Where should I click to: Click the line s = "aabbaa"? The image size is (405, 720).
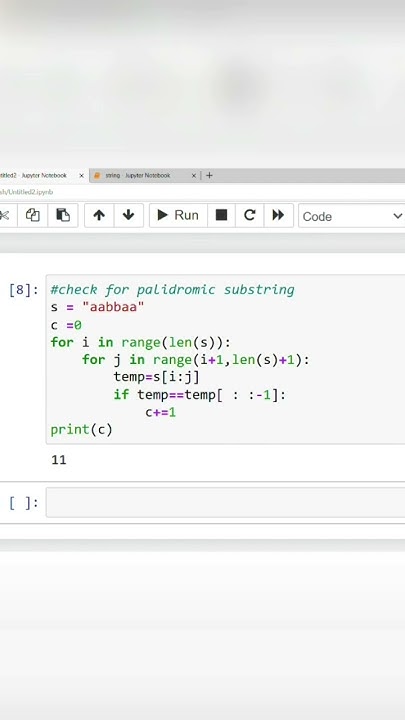(97, 307)
